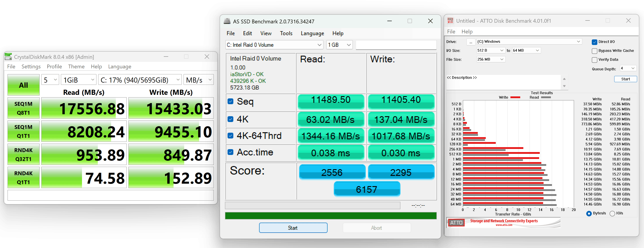This screenshot has width=644, height=248.
Task: Minimize the ATTO Disk Benchmark window
Action: coord(588,20)
